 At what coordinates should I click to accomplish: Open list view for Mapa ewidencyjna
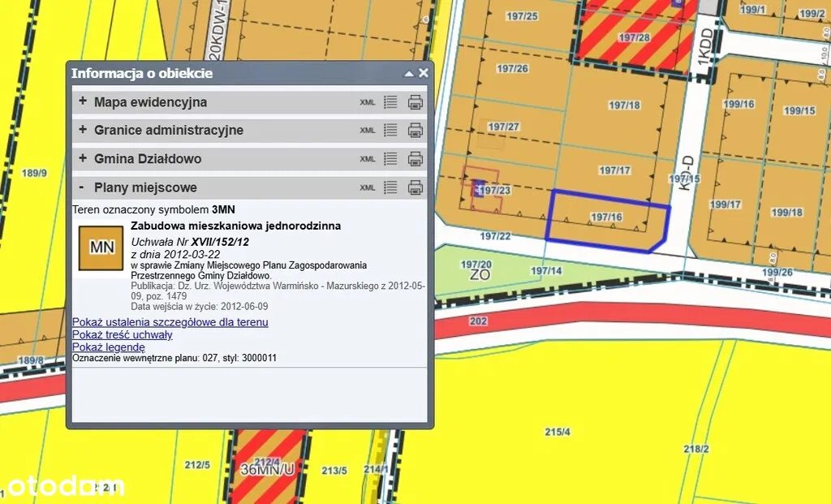390,102
